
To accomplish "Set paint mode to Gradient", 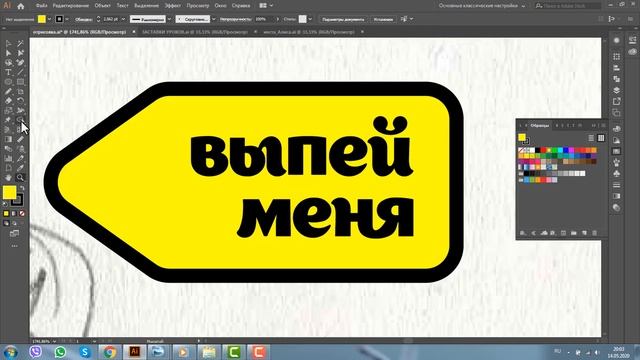I will point(14,213).
